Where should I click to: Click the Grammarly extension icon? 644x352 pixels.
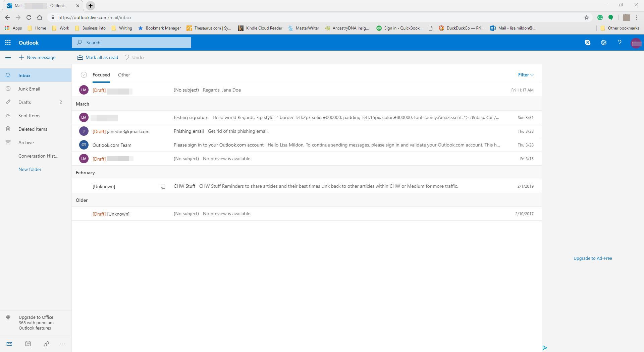pos(600,17)
